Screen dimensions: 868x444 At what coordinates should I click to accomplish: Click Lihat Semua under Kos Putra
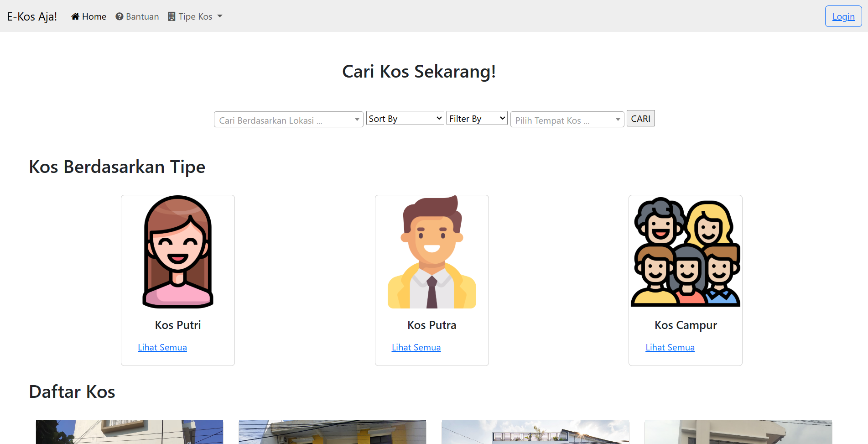click(x=416, y=347)
